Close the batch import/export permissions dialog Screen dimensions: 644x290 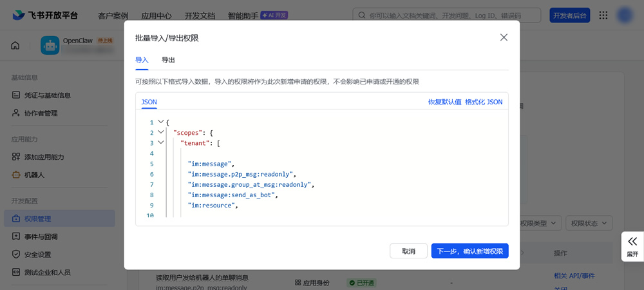(x=504, y=37)
